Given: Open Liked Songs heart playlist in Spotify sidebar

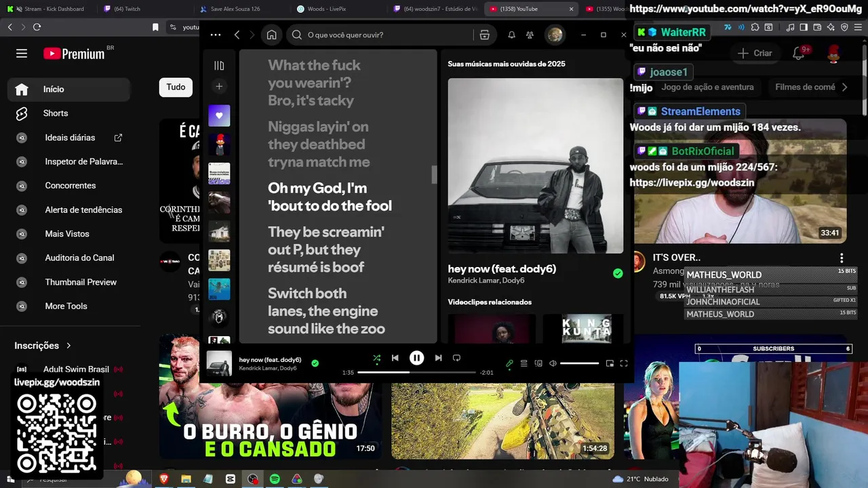Looking at the screenshot, I should [x=219, y=115].
